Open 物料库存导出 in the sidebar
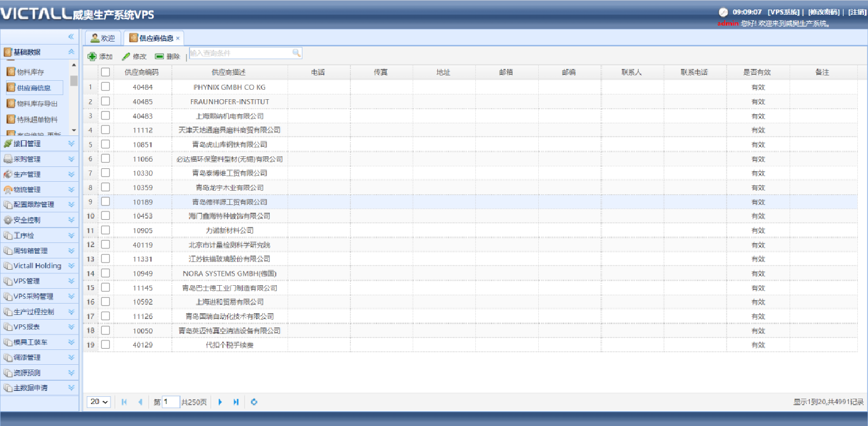 pos(37,104)
